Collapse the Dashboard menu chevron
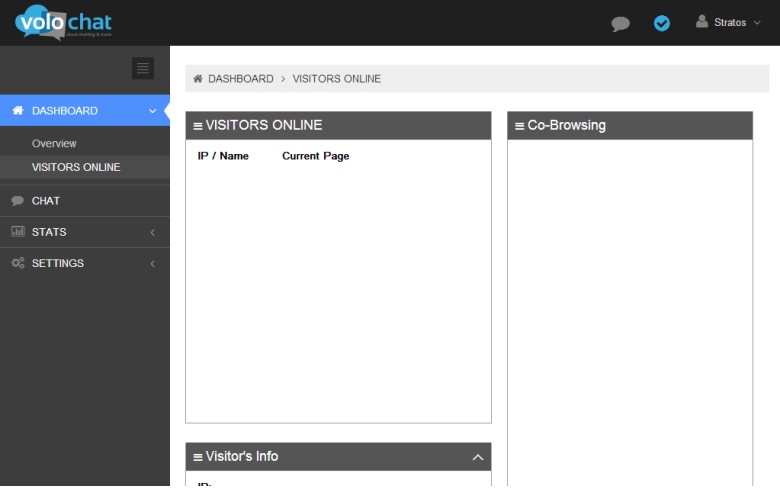Screen dimensions: 780x495 click(x=152, y=111)
